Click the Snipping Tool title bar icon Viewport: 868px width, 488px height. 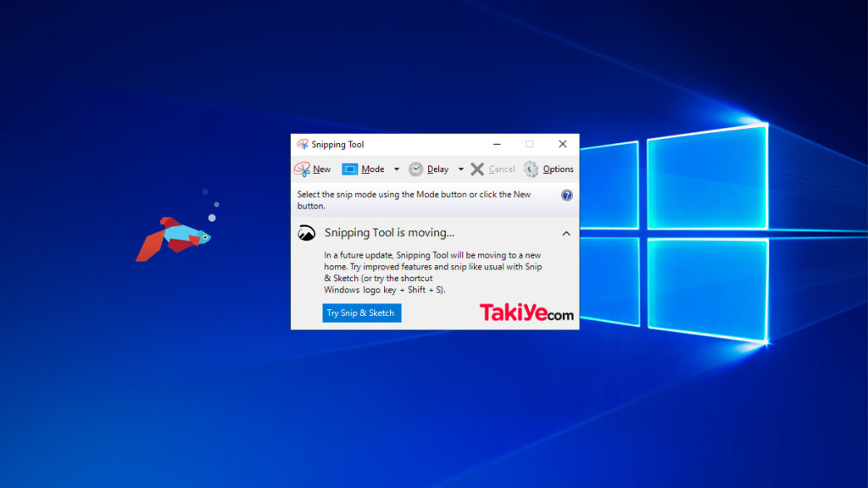[x=303, y=144]
